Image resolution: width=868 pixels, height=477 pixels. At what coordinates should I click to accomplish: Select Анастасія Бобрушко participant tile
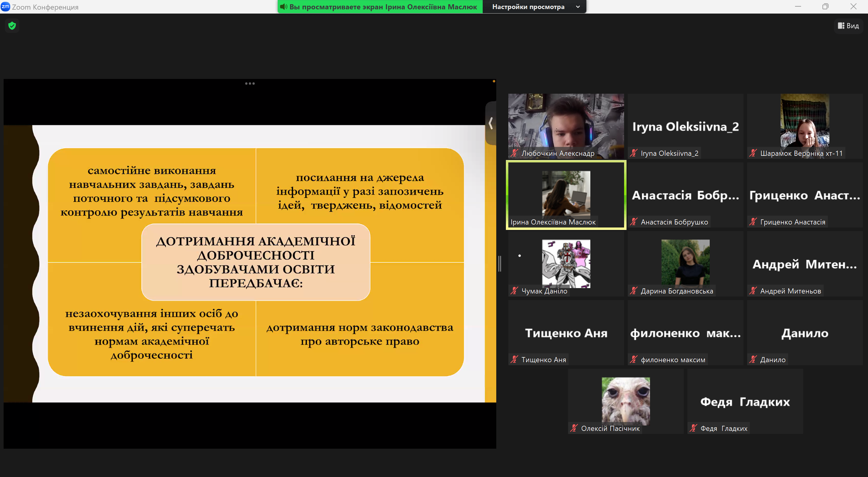coord(685,195)
